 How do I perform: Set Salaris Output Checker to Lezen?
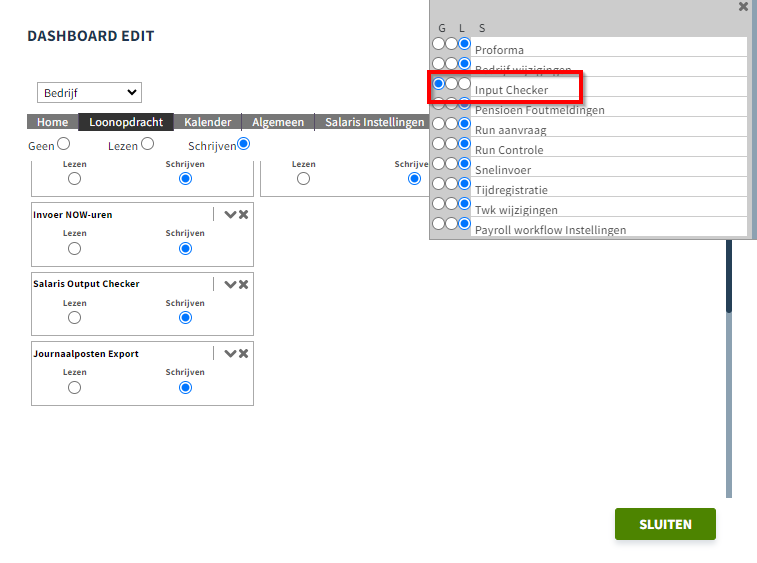tap(74, 318)
